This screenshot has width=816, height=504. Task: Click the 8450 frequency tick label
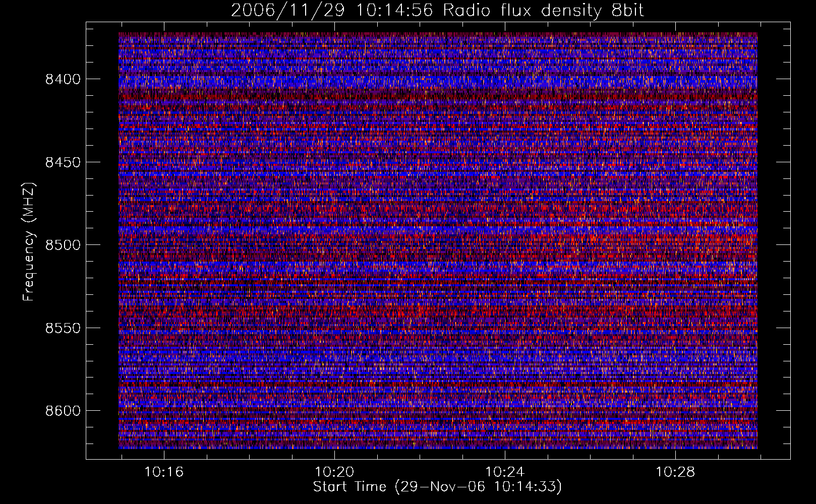(63, 162)
